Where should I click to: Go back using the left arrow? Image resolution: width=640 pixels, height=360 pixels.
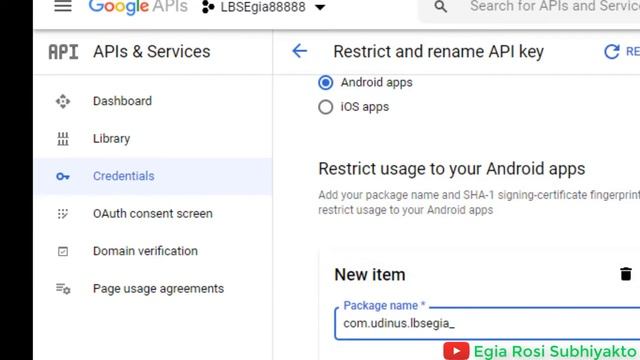[299, 51]
